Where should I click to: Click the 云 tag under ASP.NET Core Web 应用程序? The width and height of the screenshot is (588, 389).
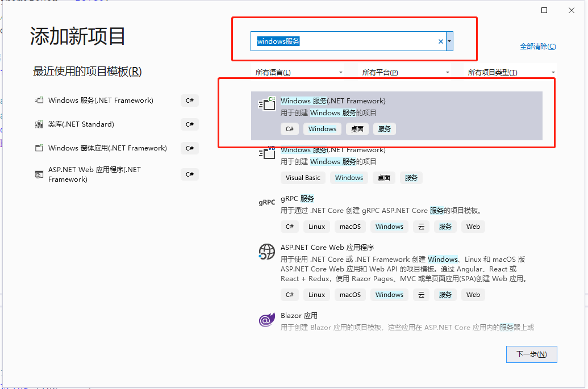pyautogui.click(x=421, y=295)
